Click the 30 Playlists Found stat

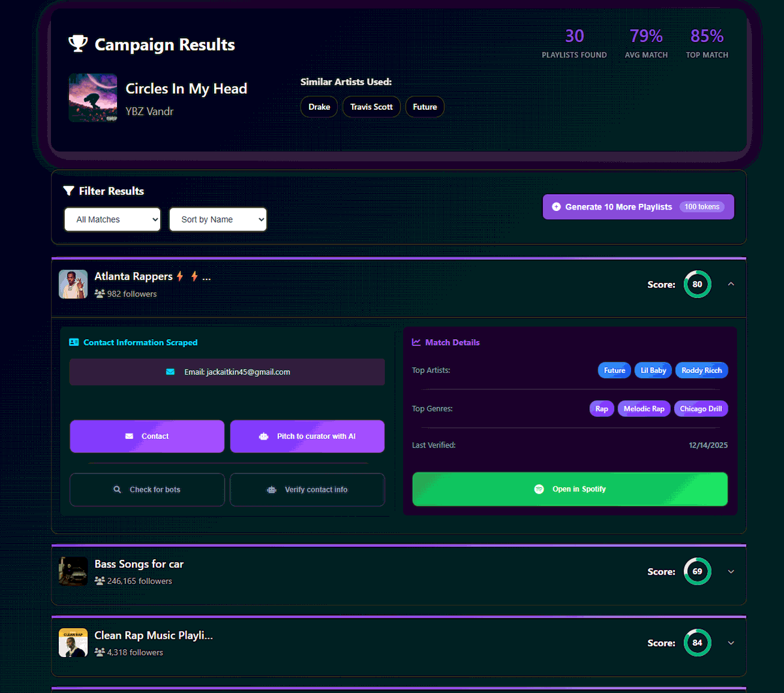(x=574, y=44)
